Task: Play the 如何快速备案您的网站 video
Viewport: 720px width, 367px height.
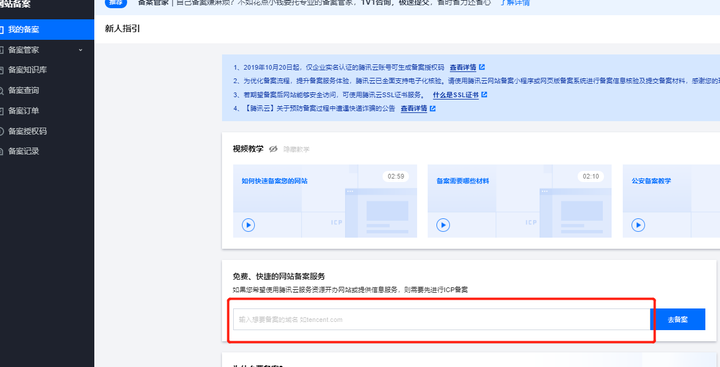Action: pyautogui.click(x=248, y=225)
